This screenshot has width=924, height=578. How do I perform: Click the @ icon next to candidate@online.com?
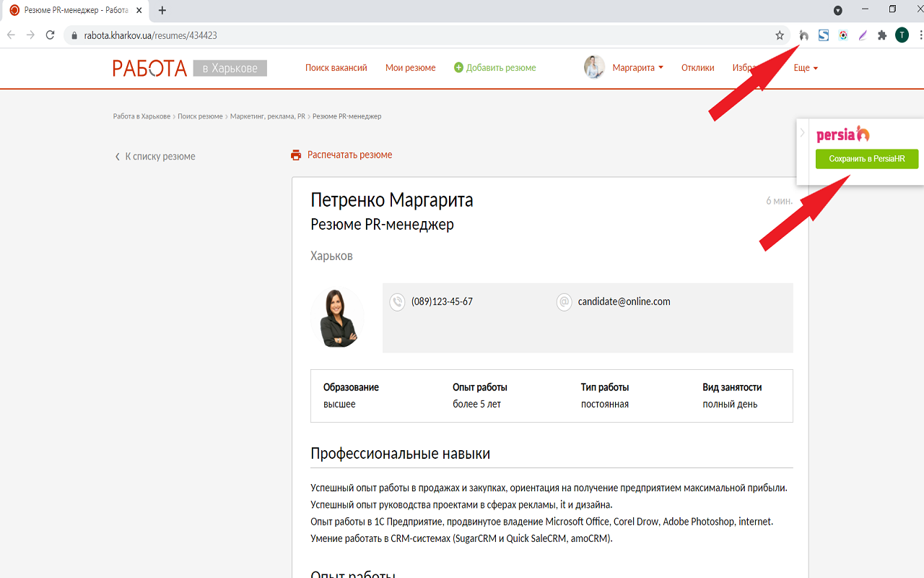(x=564, y=302)
